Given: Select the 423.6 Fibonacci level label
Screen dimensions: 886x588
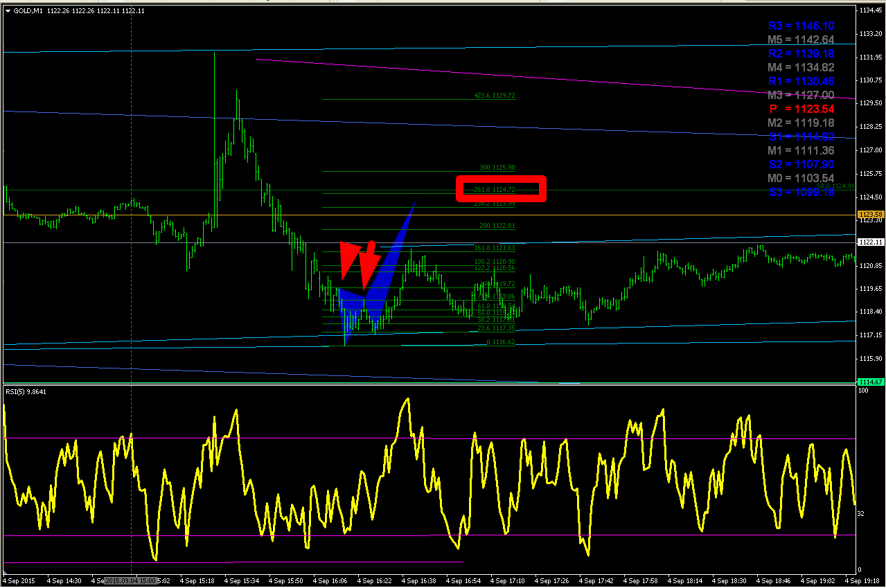Looking at the screenshot, I should [495, 96].
